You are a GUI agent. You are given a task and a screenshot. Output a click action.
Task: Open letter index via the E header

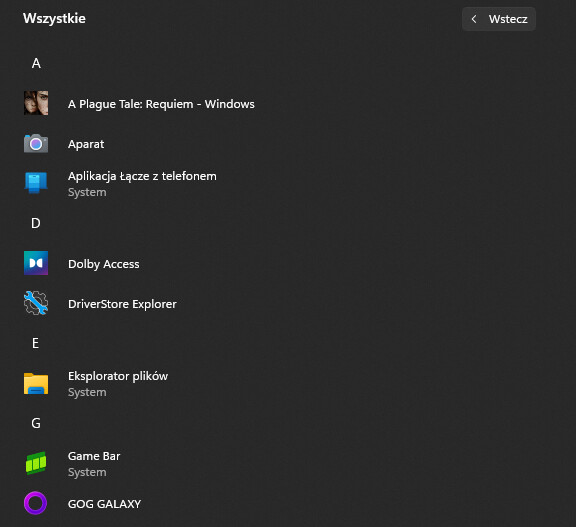pyautogui.click(x=35, y=343)
